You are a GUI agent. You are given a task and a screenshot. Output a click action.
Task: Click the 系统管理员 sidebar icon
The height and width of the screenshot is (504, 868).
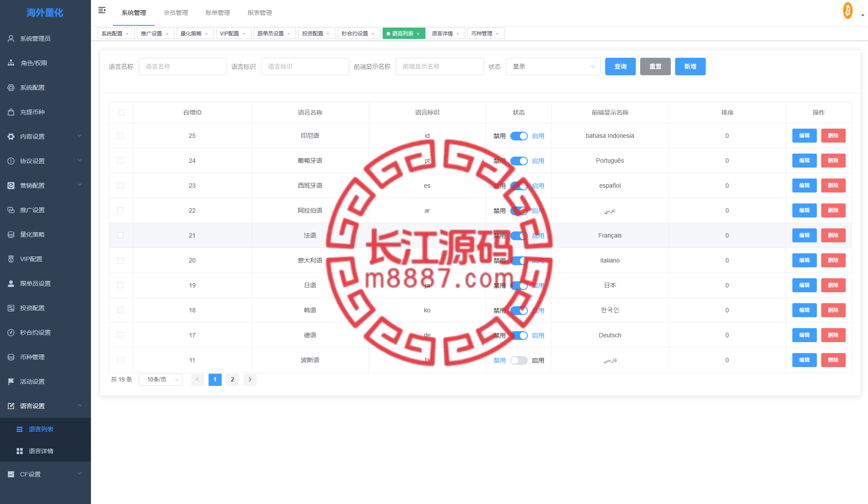coord(11,38)
